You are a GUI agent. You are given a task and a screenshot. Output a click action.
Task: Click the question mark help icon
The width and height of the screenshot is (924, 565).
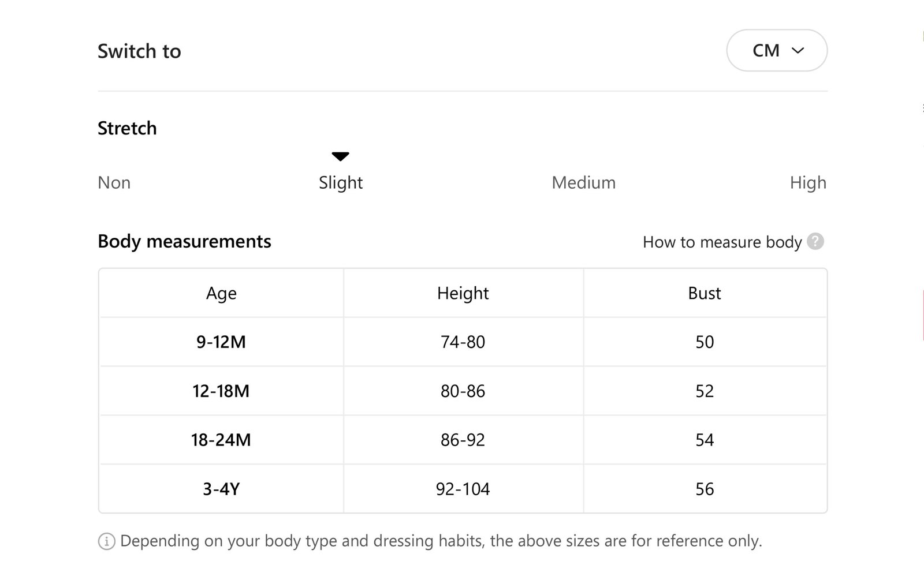815,241
